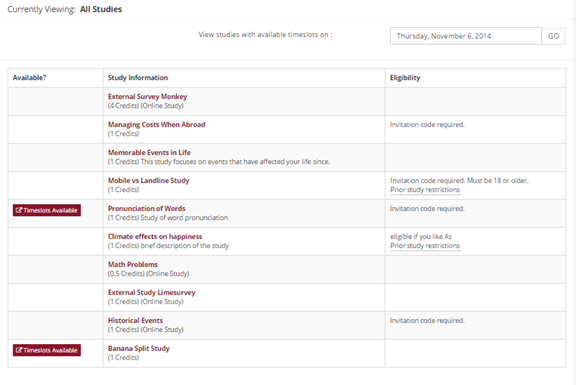This screenshot has width=576, height=385.
Task: Open the Pronunciation of Words study link
Action: (x=147, y=208)
